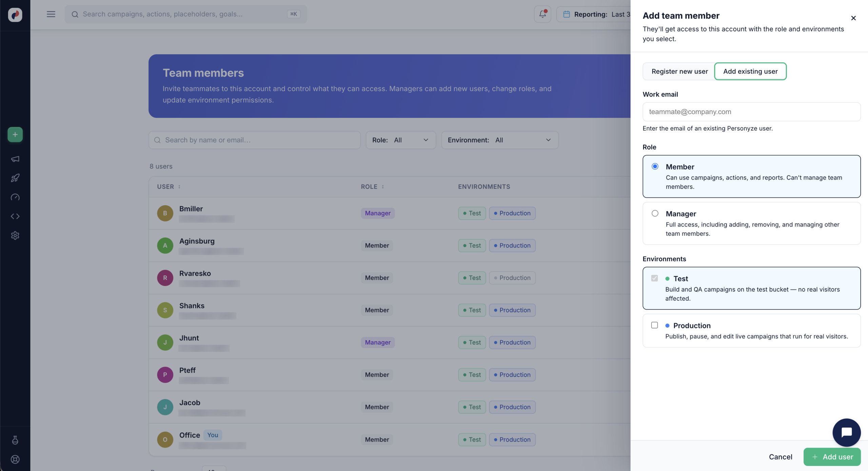Click the Jhunt user name
Screen dimensions: 868x471
189,338
